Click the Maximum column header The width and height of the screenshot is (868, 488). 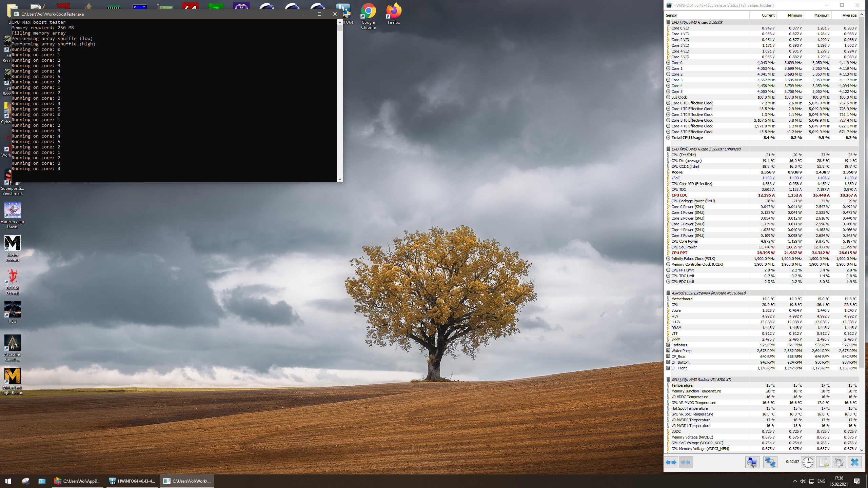(x=822, y=15)
